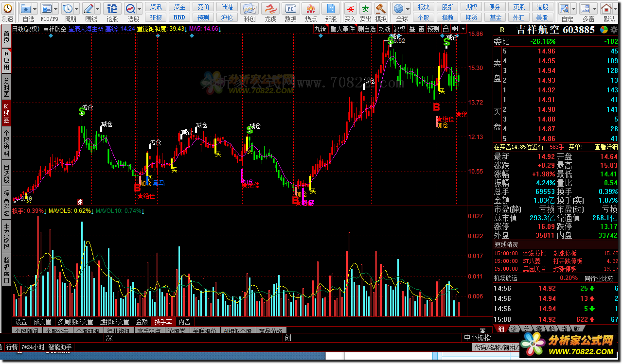The image size is (623, 364).
Task: Select the 细 detail tab under trade list
Action: coord(501,329)
